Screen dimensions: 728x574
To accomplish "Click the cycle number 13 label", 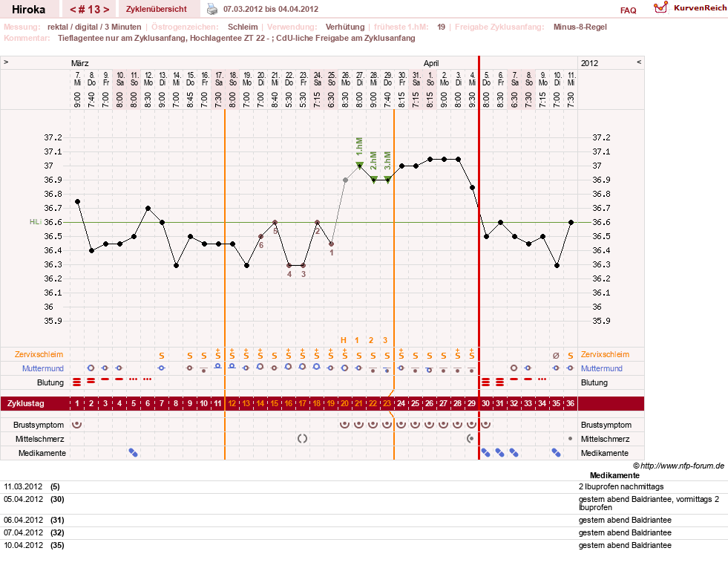I will pos(90,10).
